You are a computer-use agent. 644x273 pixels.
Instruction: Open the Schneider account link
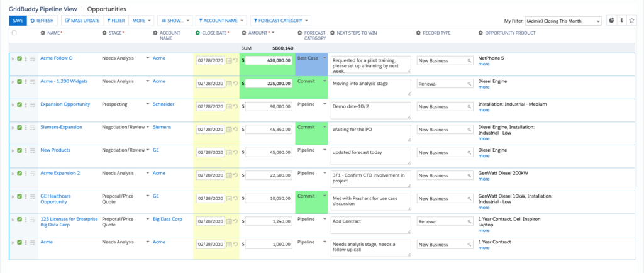[x=164, y=104]
